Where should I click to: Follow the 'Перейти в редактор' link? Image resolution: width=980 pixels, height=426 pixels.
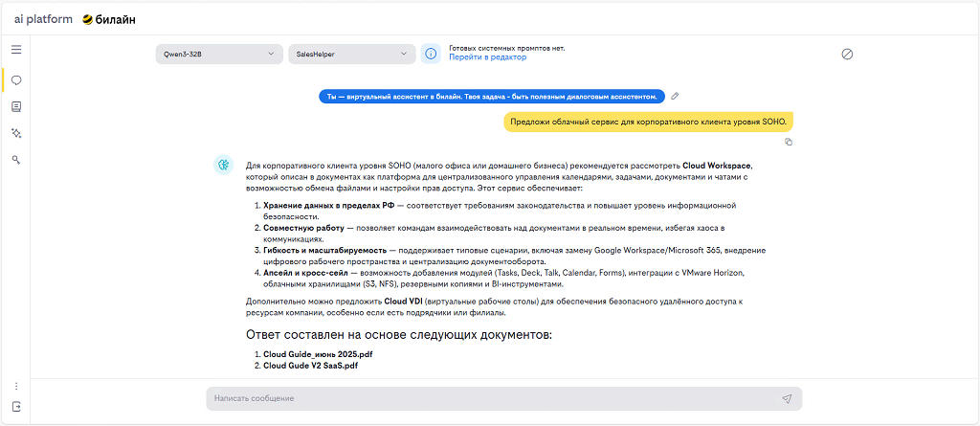click(487, 57)
